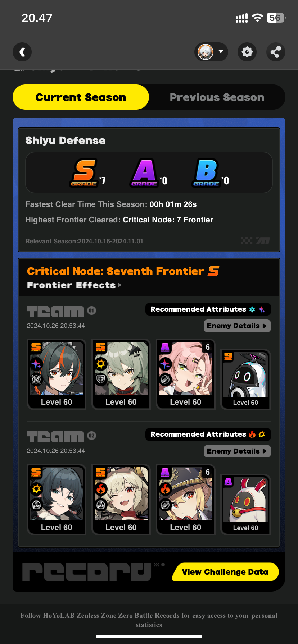Tap the back arrow button
This screenshot has height=644, width=298.
[22, 52]
